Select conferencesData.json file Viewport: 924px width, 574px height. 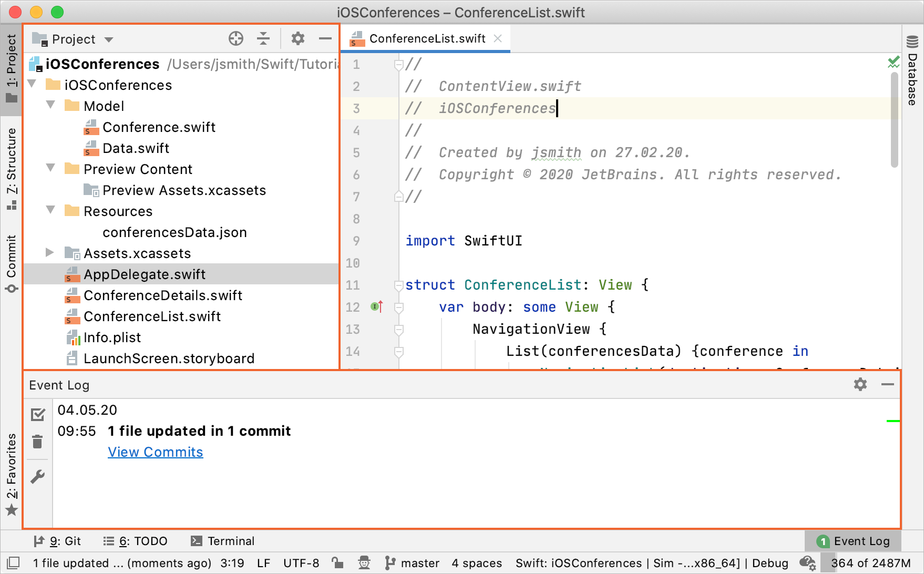point(174,232)
